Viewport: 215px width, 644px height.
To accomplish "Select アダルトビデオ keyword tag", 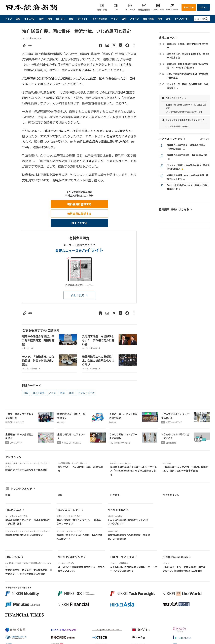I will 86,393.
